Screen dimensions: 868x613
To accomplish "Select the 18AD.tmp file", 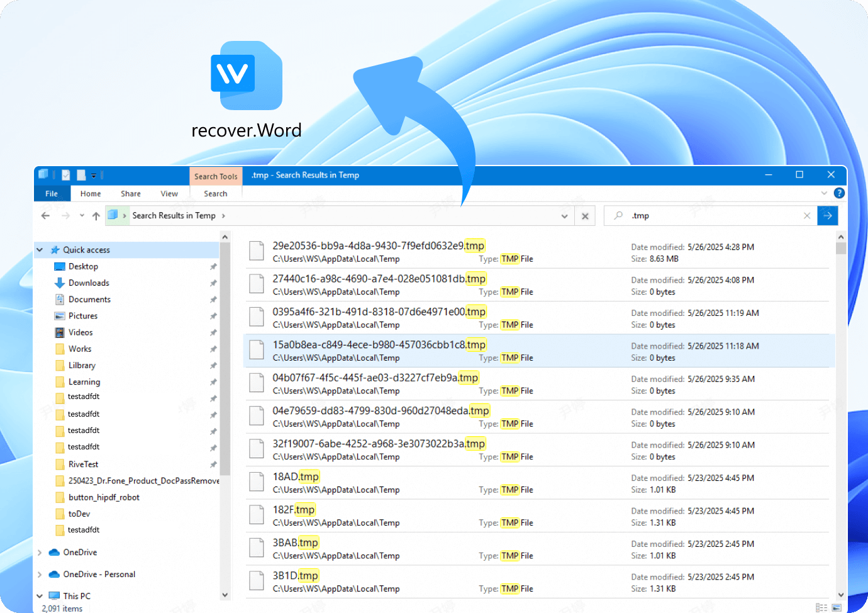I will [x=539, y=483].
